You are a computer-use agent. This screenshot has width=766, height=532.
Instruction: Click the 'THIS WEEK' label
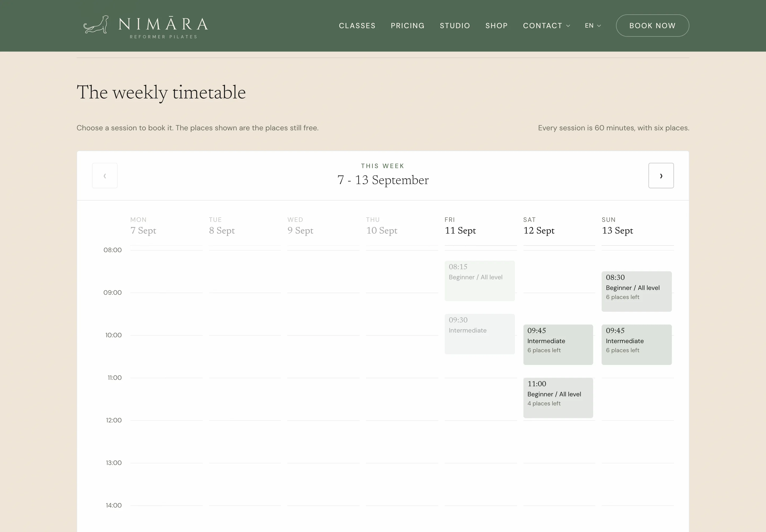coord(383,166)
